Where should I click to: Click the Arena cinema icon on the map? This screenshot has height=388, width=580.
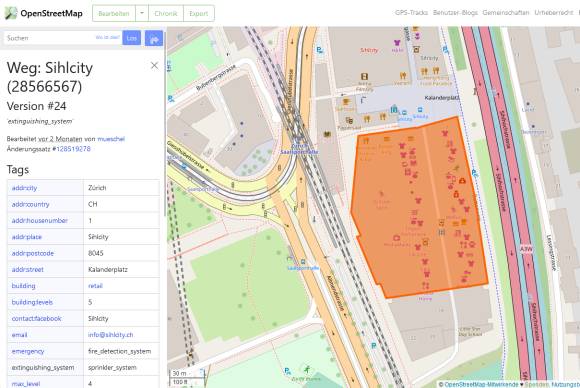point(364,77)
